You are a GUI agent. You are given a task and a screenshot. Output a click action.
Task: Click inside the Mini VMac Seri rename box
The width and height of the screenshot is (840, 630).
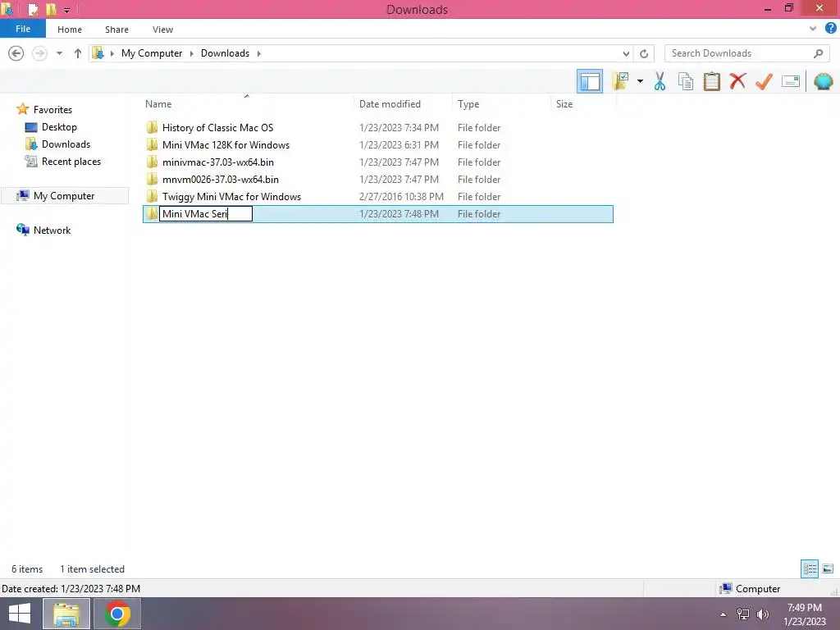(x=206, y=214)
